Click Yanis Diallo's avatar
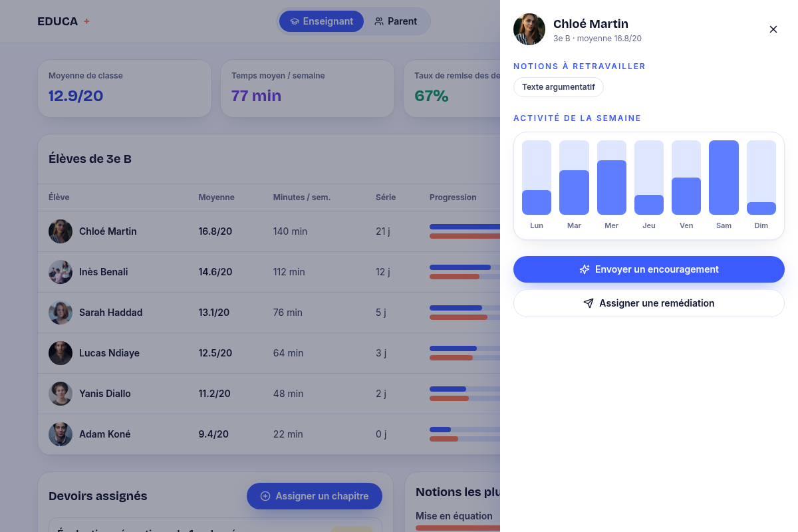The width and height of the screenshot is (798, 532). (61, 394)
